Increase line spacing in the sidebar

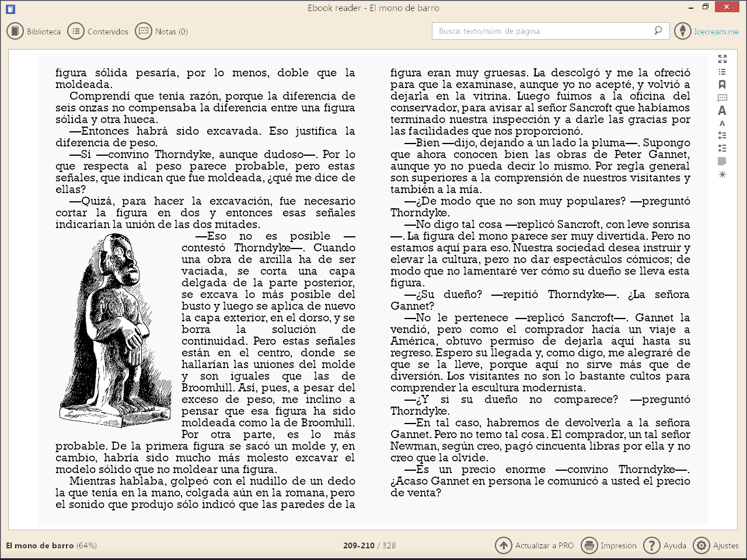click(722, 135)
